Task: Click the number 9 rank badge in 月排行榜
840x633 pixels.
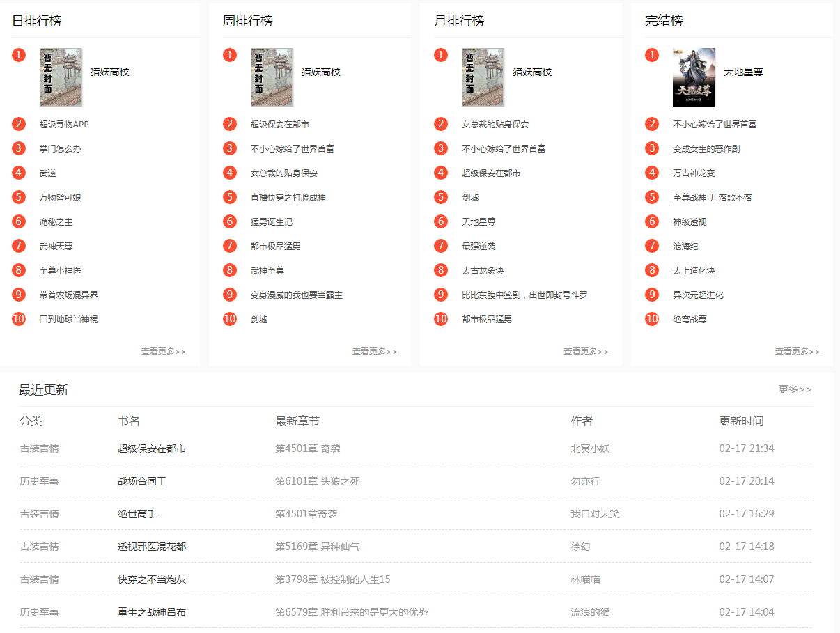Action: (x=441, y=295)
